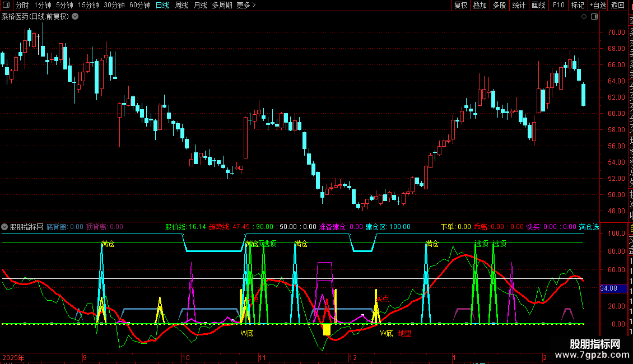Click the 返回 back button

pos(618,5)
